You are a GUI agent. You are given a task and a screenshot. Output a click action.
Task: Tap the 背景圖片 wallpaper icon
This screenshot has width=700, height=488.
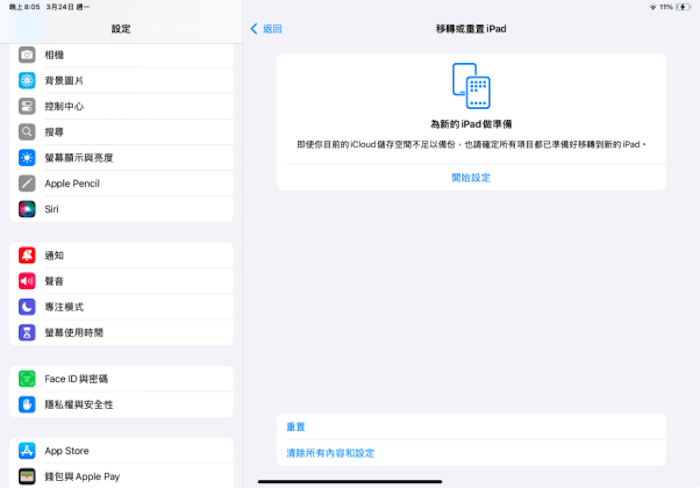pyautogui.click(x=27, y=80)
